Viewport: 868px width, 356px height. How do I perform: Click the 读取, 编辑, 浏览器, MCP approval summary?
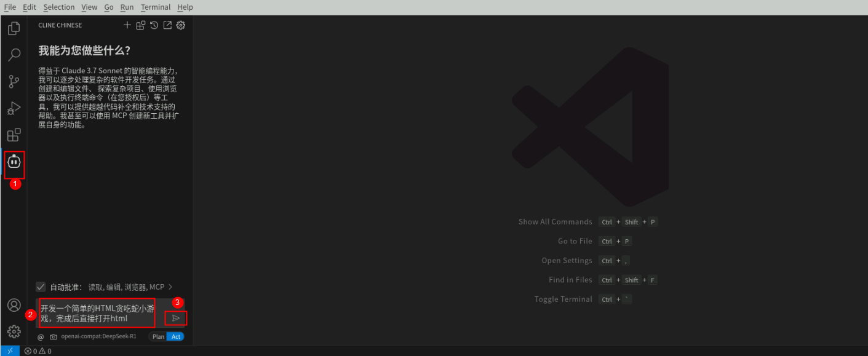pos(126,287)
